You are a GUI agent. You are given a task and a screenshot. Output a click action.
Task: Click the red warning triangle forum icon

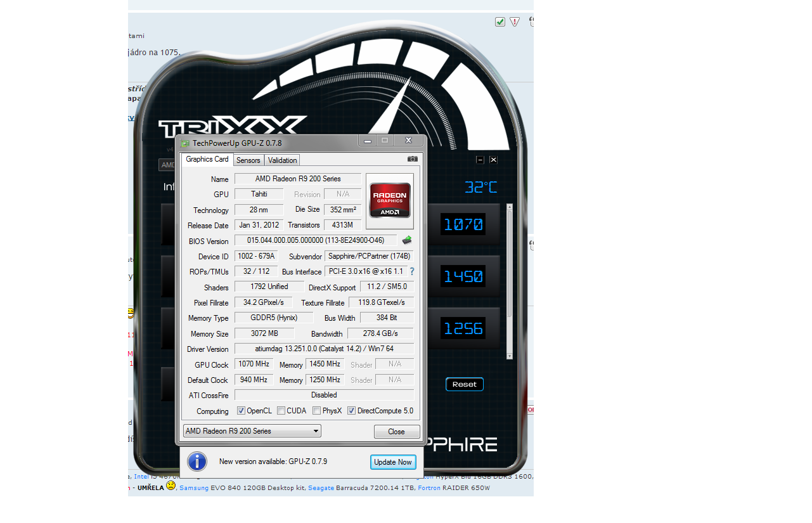point(515,22)
